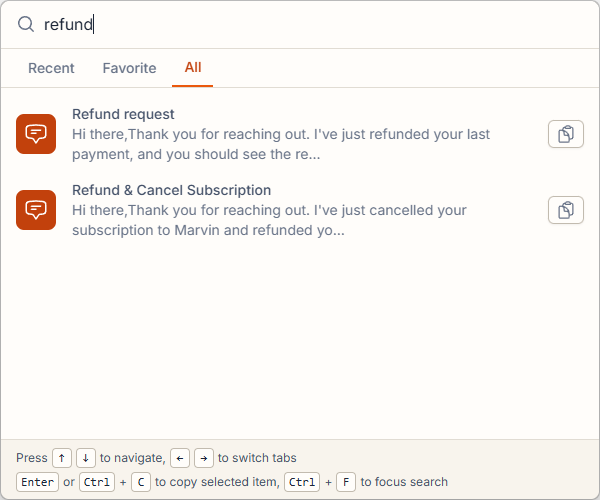Click the "to switch tabs" hint text
The width and height of the screenshot is (600, 500).
point(257,458)
